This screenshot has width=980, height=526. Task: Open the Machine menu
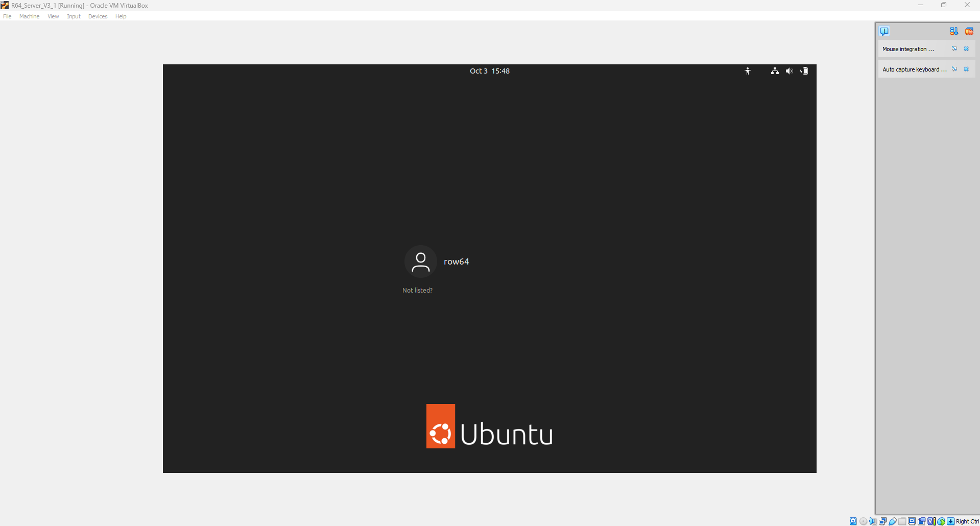pyautogui.click(x=29, y=16)
